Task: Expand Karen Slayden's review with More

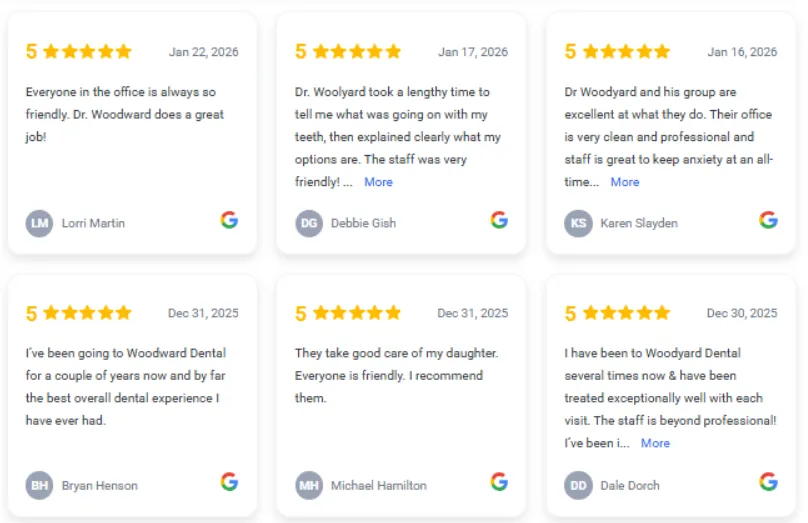Action: pos(625,182)
